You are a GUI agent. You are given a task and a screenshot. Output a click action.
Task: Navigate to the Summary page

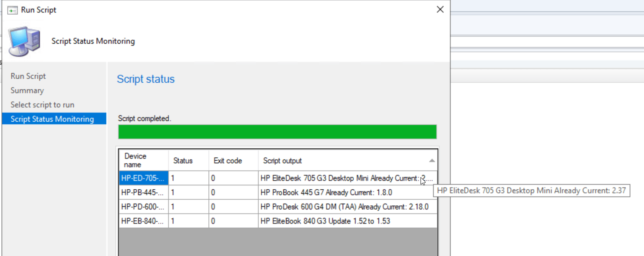[27, 90]
